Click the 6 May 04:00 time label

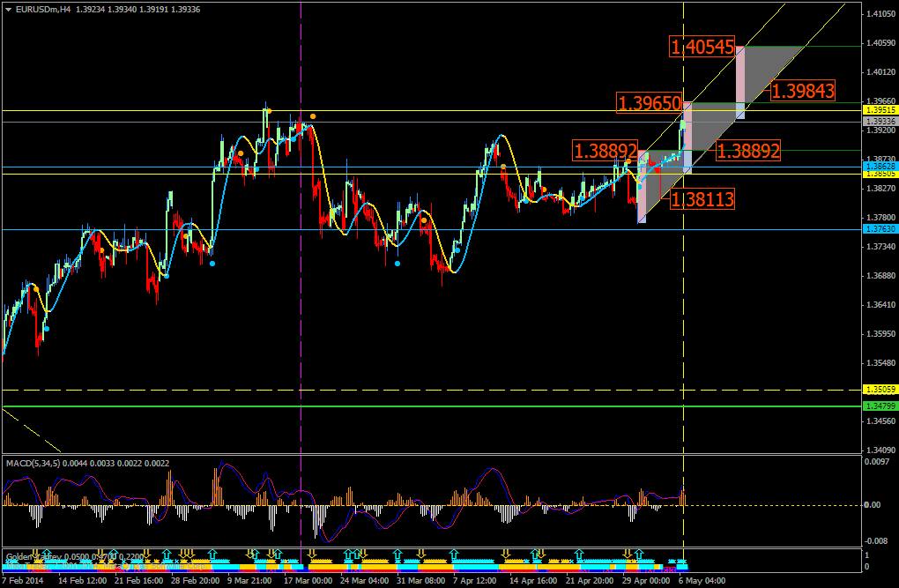point(702,581)
